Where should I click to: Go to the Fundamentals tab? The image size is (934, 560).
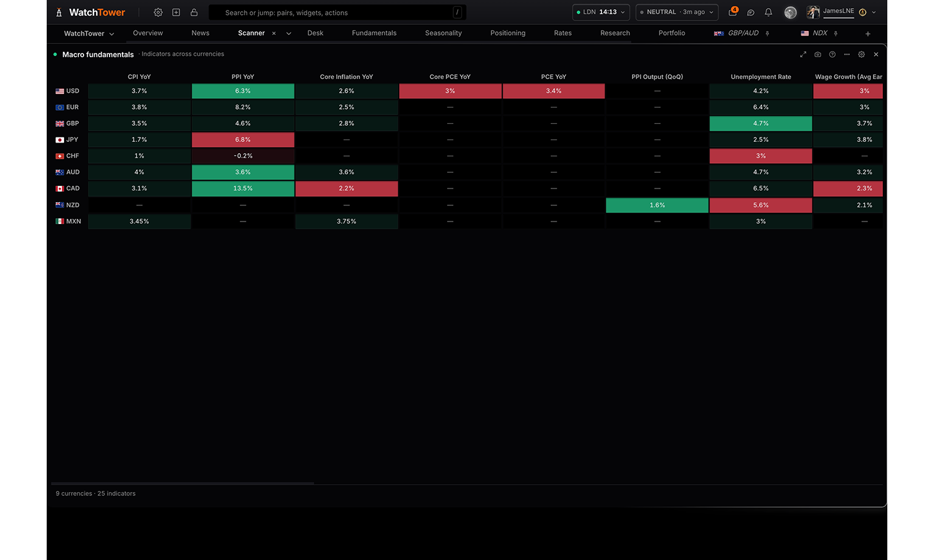click(x=374, y=33)
